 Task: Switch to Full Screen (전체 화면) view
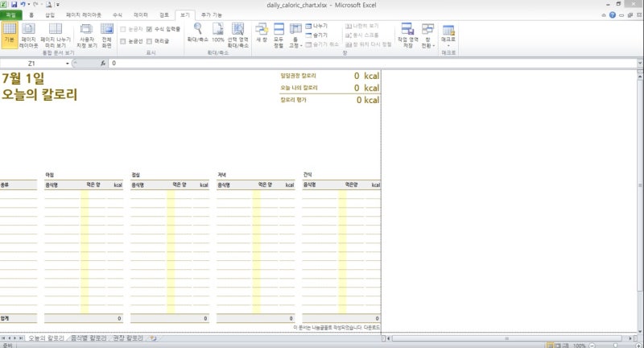click(107, 35)
